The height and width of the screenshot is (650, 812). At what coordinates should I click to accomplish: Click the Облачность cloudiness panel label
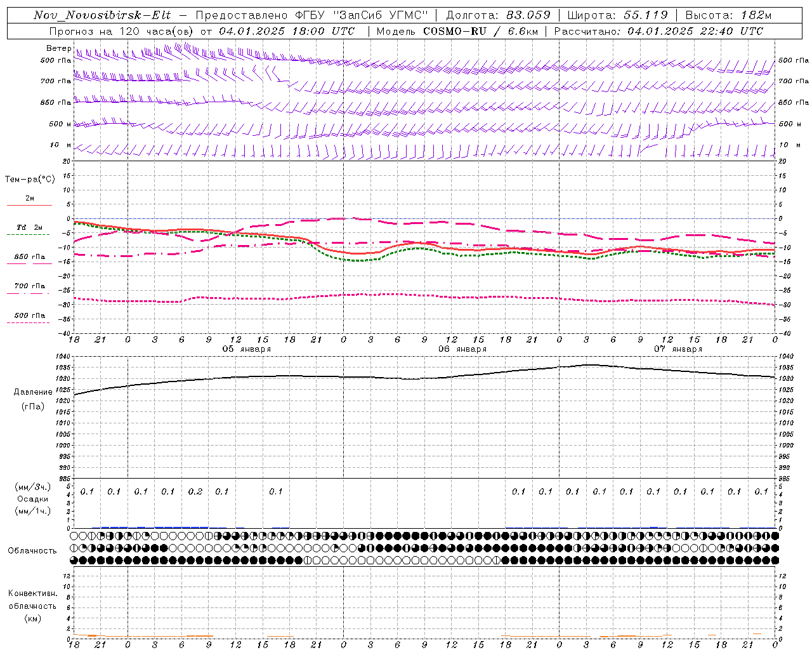(x=32, y=551)
